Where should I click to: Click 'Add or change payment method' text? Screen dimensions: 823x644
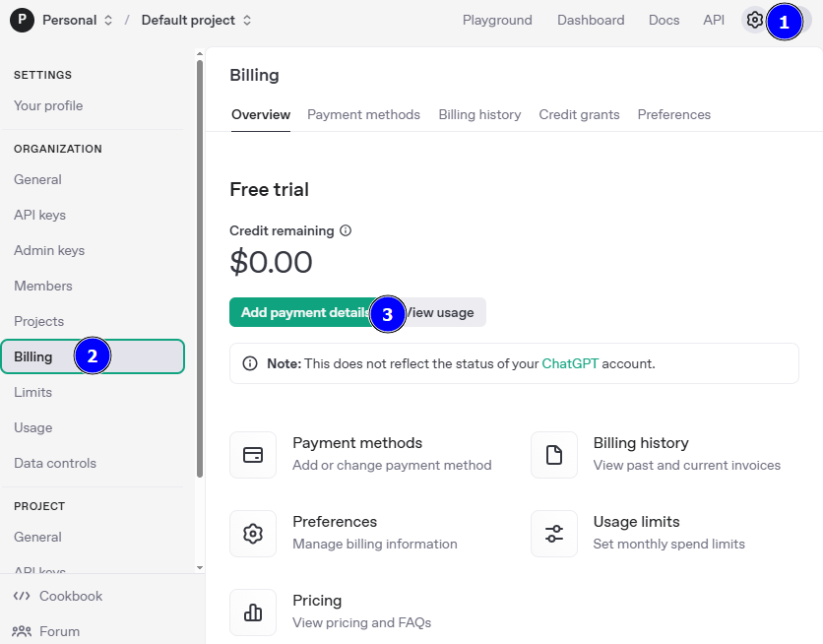(x=392, y=465)
